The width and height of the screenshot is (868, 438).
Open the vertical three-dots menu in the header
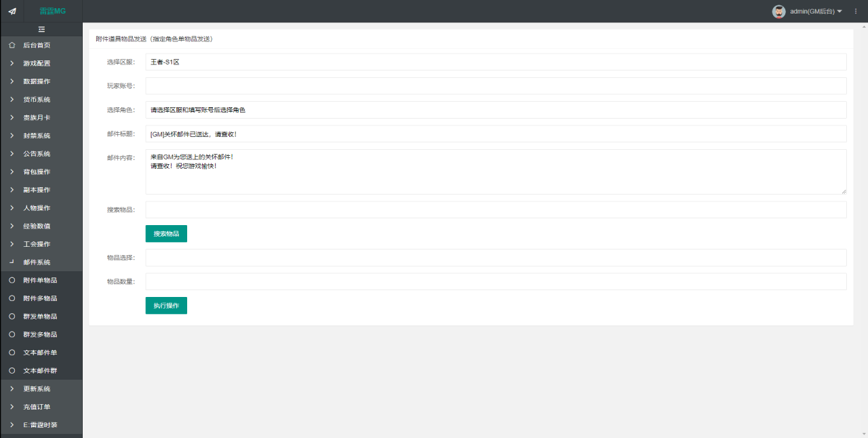point(856,12)
